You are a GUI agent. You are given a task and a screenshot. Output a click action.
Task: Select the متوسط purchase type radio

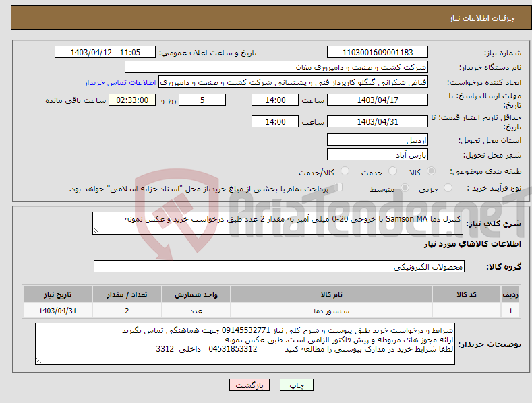pos(405,187)
